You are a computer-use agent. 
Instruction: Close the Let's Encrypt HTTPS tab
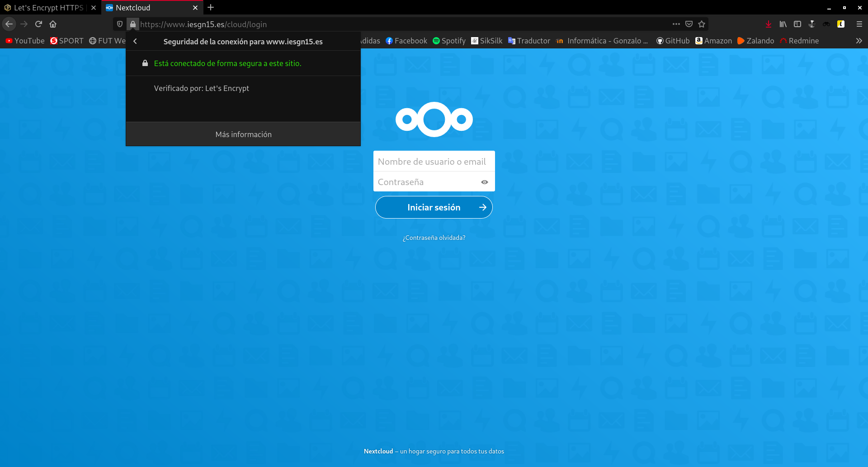(x=94, y=8)
